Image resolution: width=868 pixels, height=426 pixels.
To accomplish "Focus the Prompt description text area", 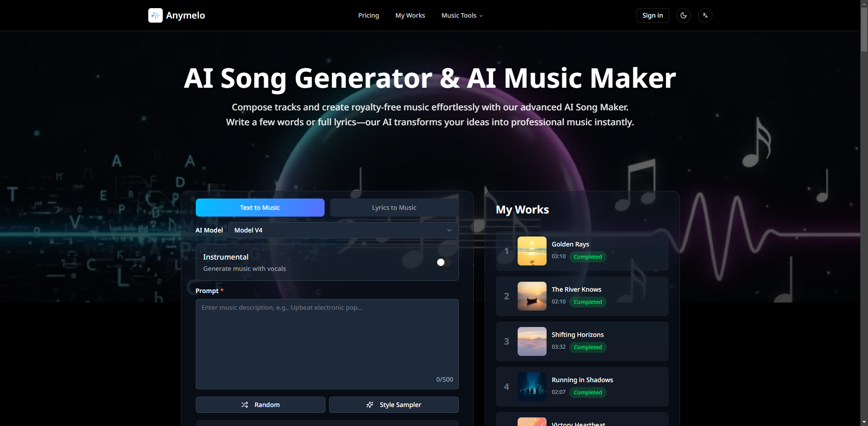I will (327, 344).
